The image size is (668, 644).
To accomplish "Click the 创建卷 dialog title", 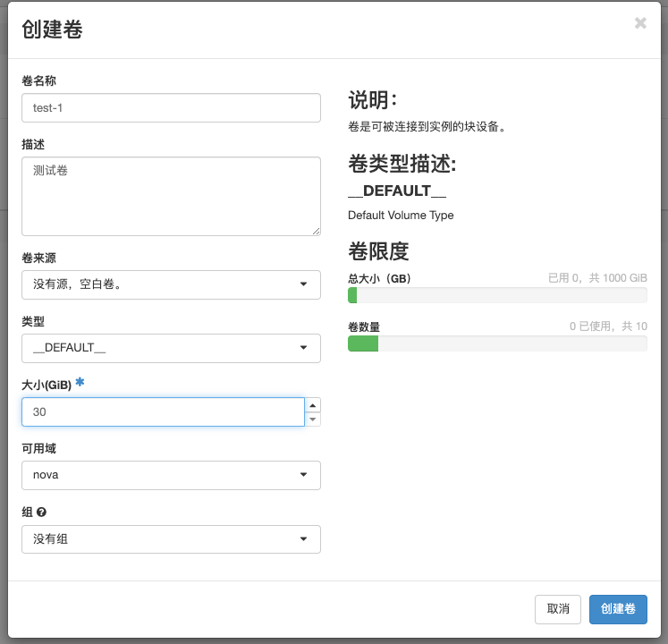I will [52, 30].
